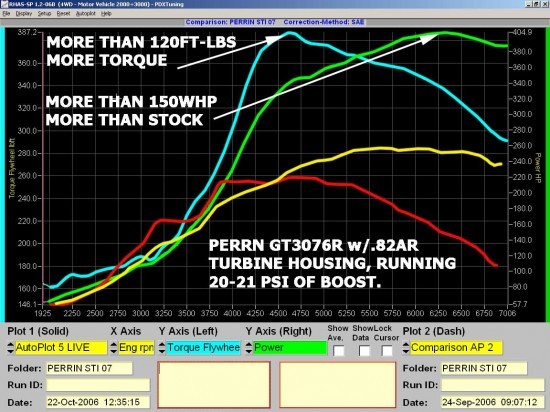Click the 'X Axis' label

pos(126,331)
